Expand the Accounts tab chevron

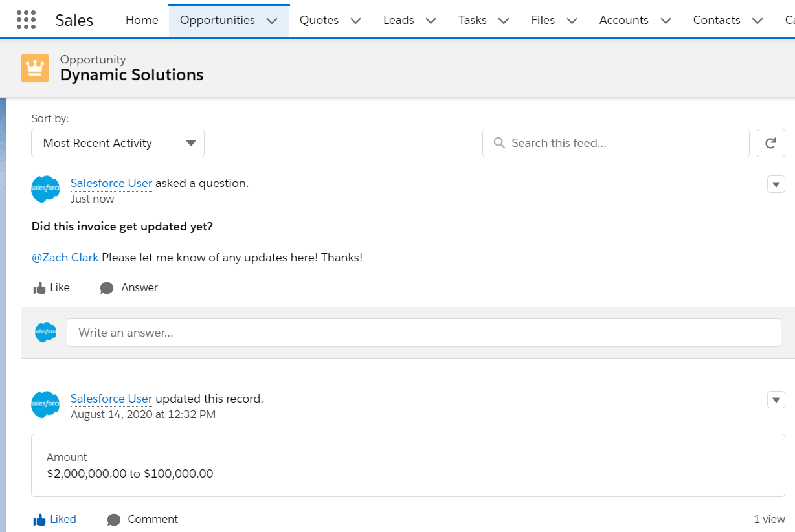pyautogui.click(x=666, y=21)
